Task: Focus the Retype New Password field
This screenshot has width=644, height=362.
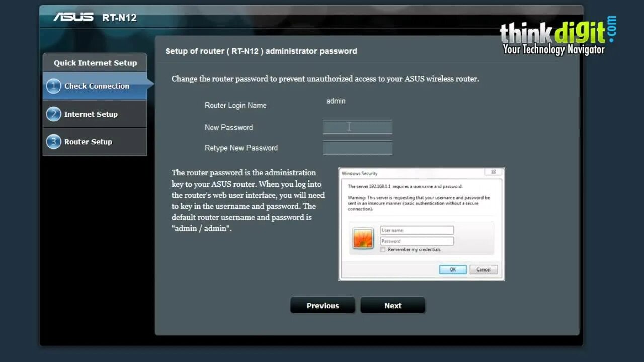Action: 357,148
